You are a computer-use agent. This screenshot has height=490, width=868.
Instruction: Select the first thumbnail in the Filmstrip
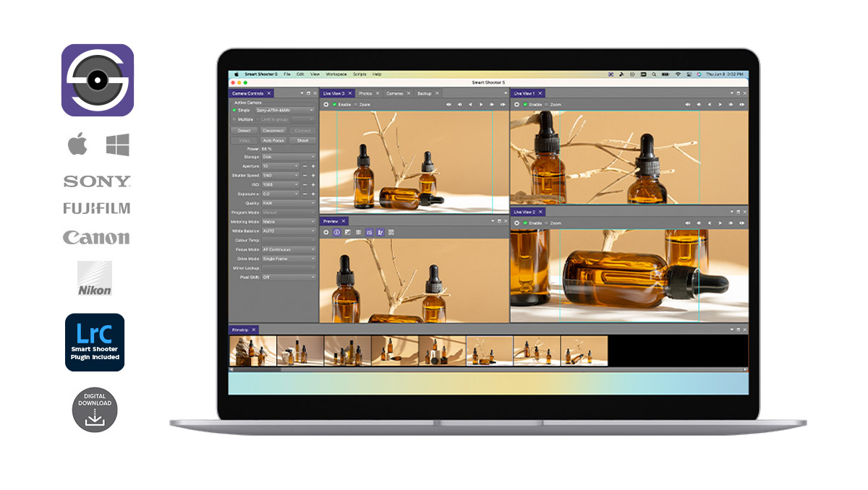pyautogui.click(x=252, y=351)
